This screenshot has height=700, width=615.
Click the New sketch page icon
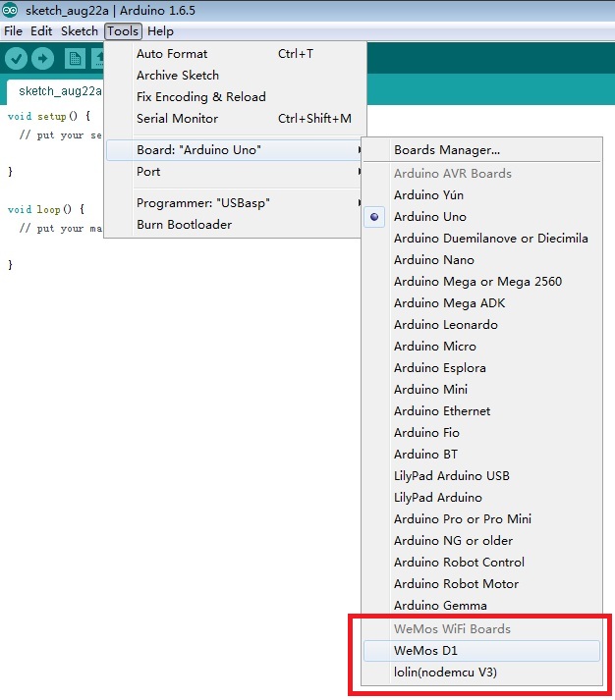[x=75, y=59]
